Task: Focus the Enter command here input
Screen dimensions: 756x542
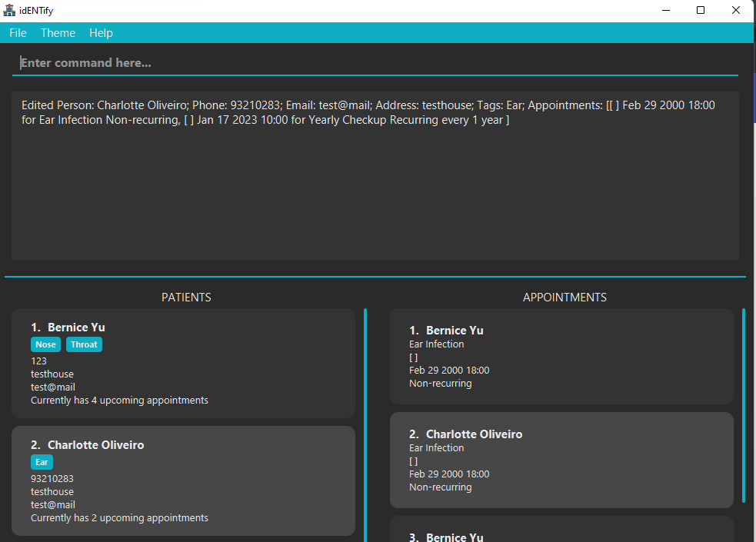Action: click(x=375, y=63)
